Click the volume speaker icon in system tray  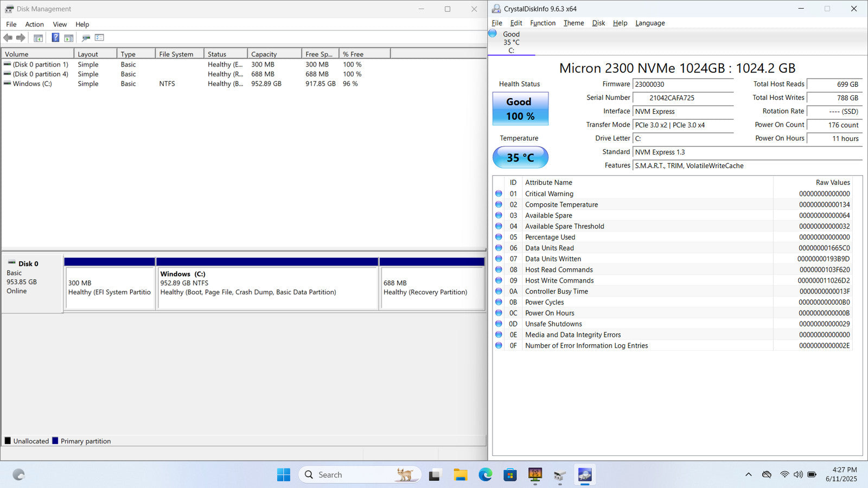798,474
